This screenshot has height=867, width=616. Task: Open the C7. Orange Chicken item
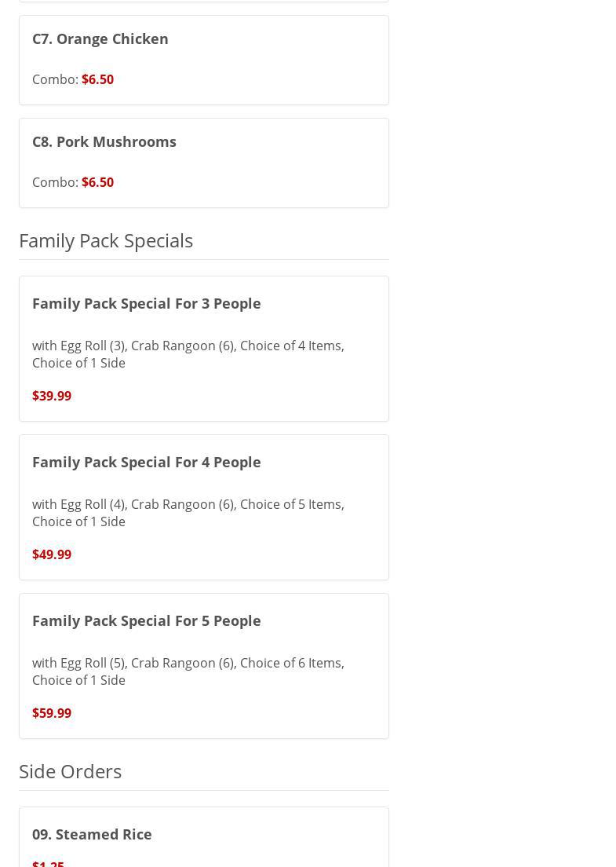100,38
